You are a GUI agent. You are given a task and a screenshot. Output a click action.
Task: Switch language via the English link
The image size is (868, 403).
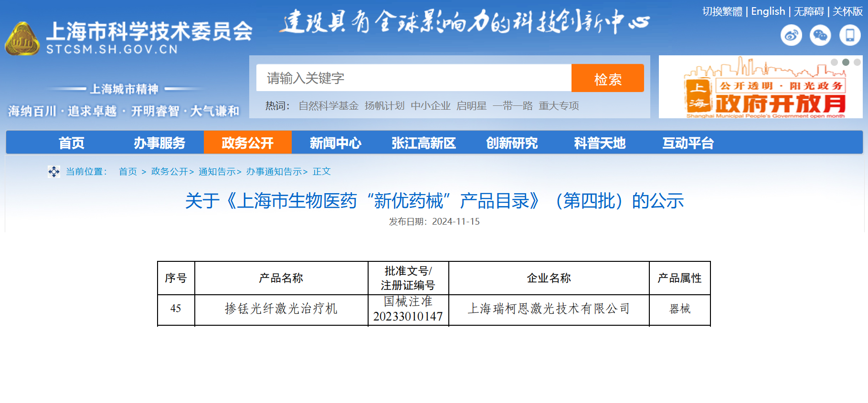768,11
